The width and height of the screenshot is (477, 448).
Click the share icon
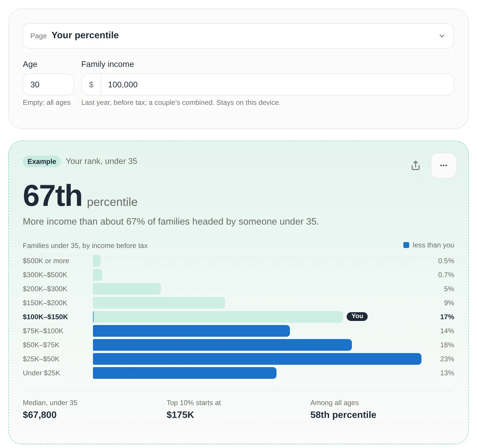(x=415, y=165)
